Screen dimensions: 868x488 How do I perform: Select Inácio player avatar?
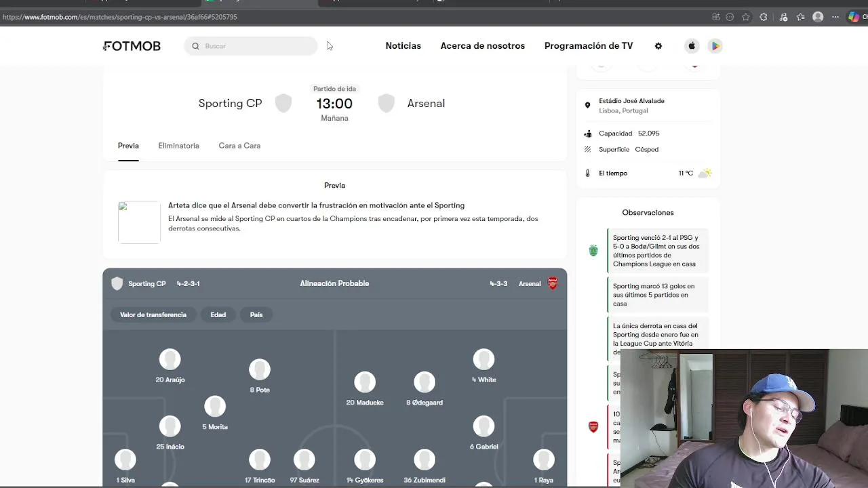click(x=170, y=426)
